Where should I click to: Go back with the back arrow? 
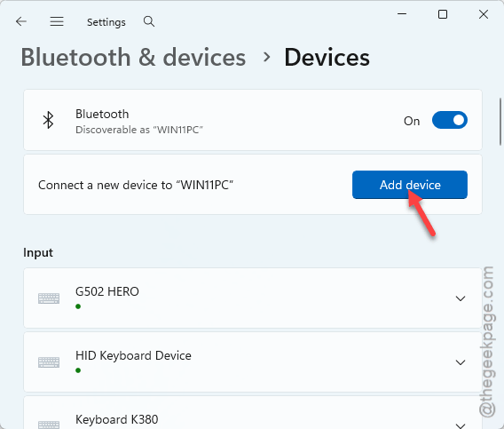click(x=21, y=21)
